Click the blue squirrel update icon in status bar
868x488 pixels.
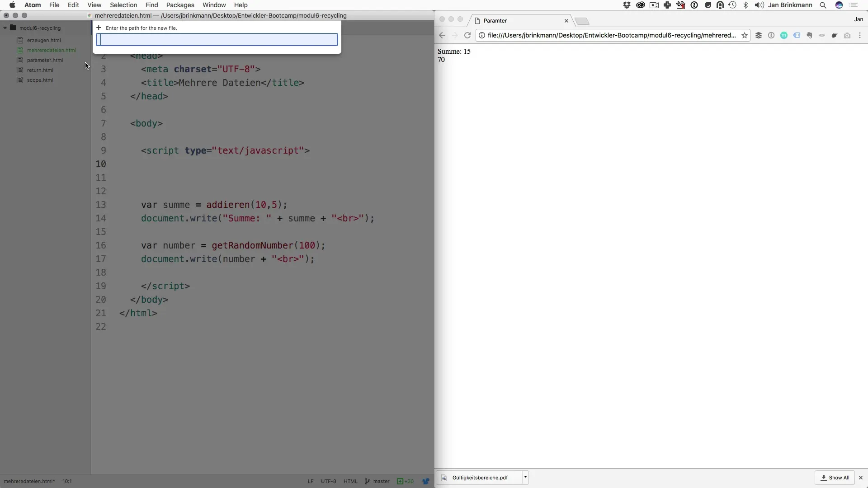click(425, 481)
